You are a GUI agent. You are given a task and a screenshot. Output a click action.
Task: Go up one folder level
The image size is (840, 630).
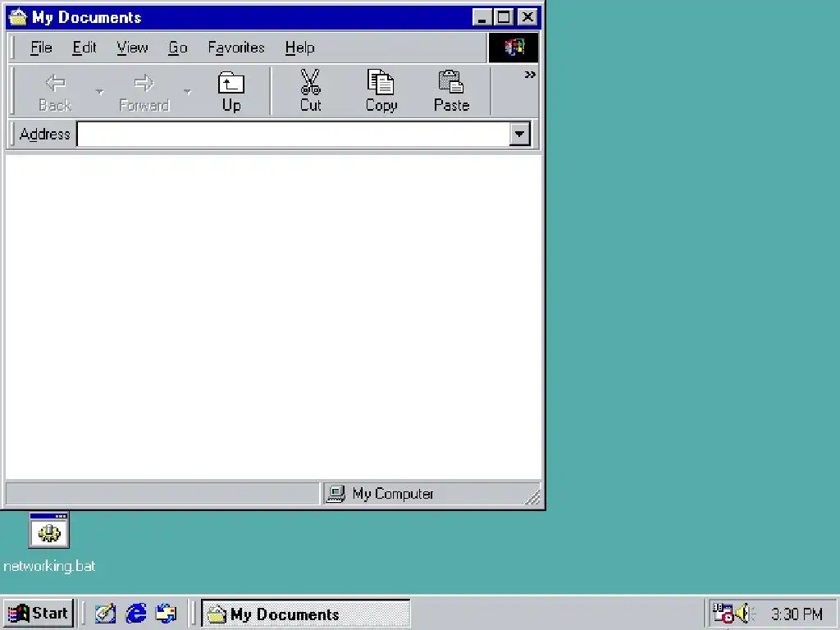pyautogui.click(x=231, y=91)
